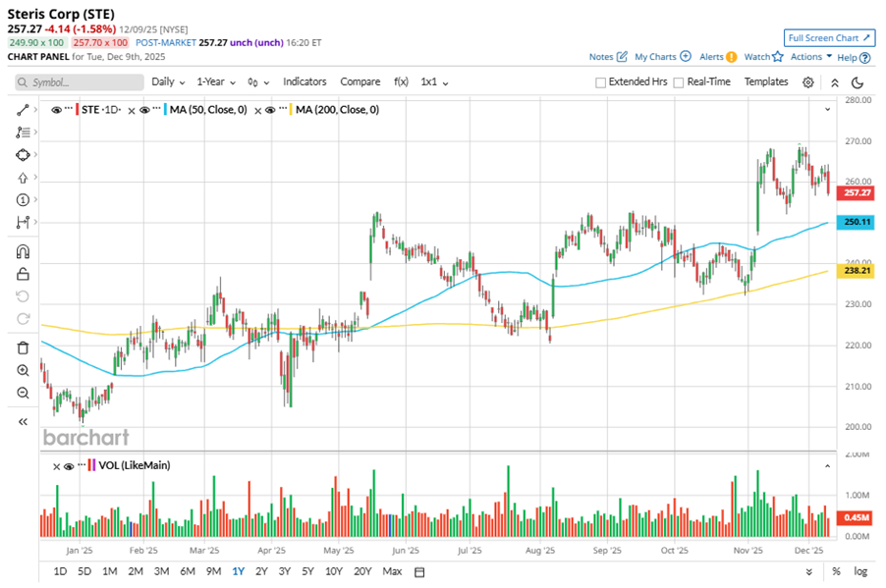Click the STE red color bar
Image resolution: width=886 pixels, height=588 pixels.
point(77,110)
